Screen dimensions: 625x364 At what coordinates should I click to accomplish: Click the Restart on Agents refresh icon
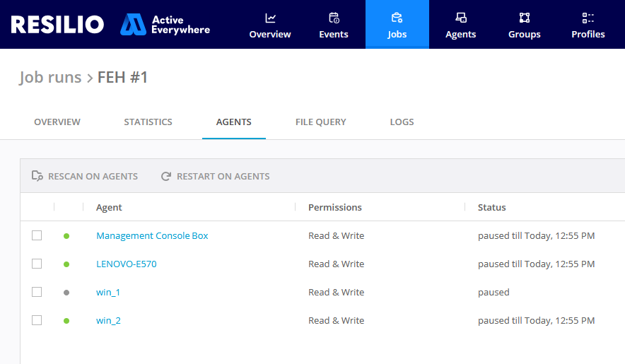point(166,176)
